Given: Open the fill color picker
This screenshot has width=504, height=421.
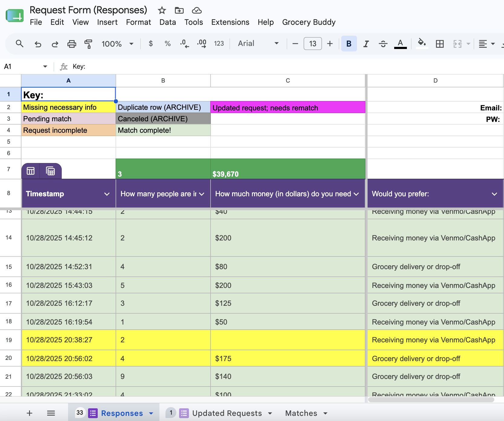Looking at the screenshot, I should [x=422, y=44].
